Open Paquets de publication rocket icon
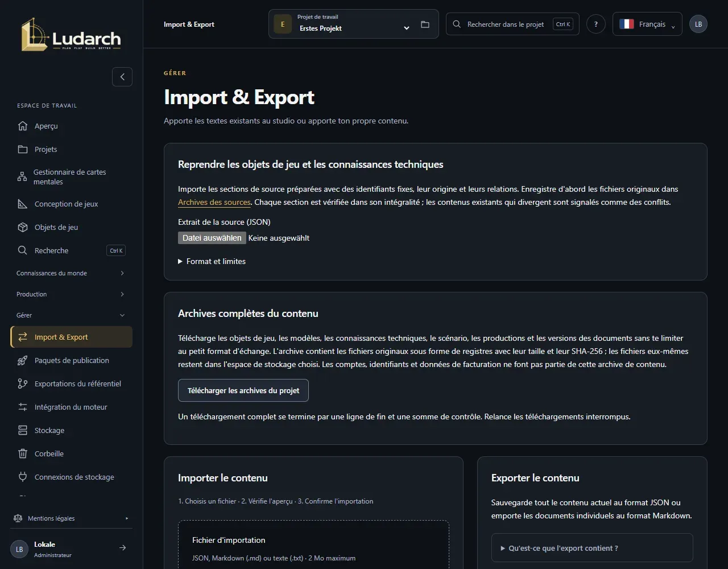 (23, 360)
